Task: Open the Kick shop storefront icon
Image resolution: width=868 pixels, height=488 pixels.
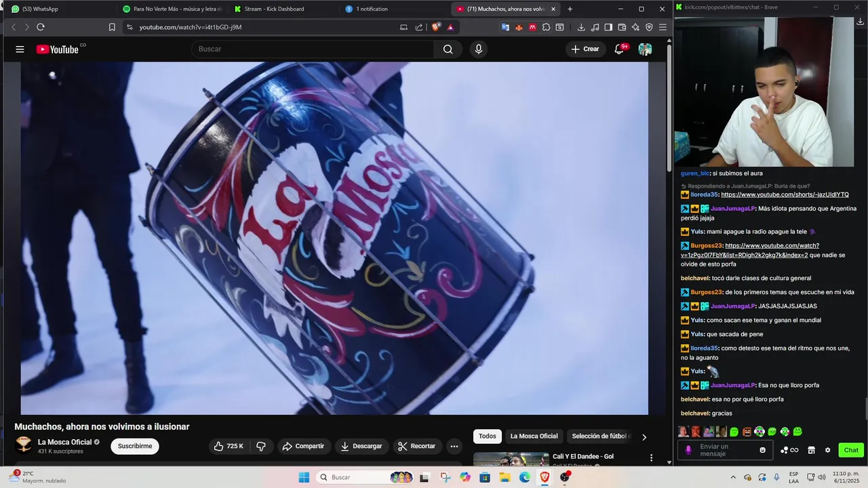Action: pyautogui.click(x=811, y=450)
